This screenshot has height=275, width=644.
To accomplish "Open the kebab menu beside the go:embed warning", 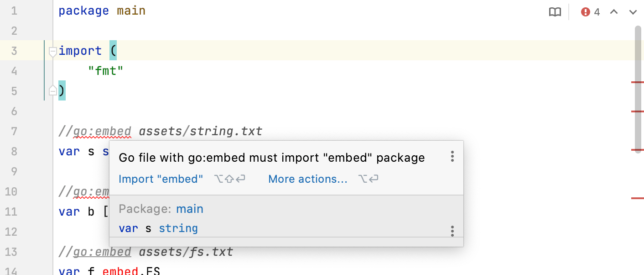I will click(452, 157).
